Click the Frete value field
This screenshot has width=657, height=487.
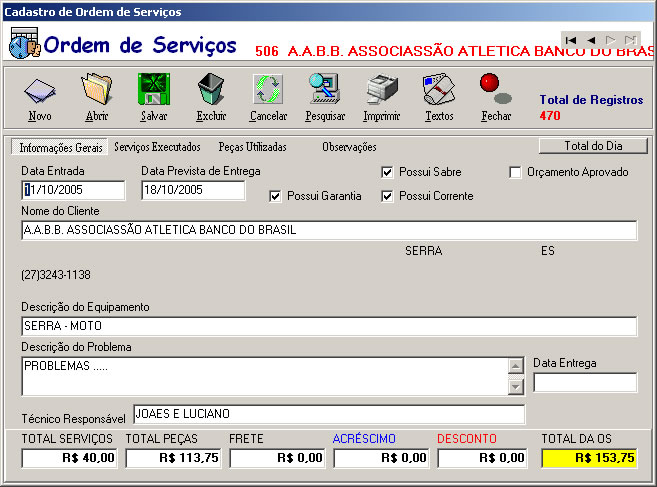tap(277, 458)
